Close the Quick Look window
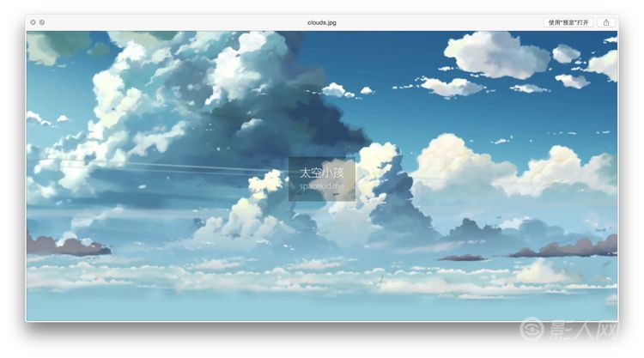 [33, 22]
